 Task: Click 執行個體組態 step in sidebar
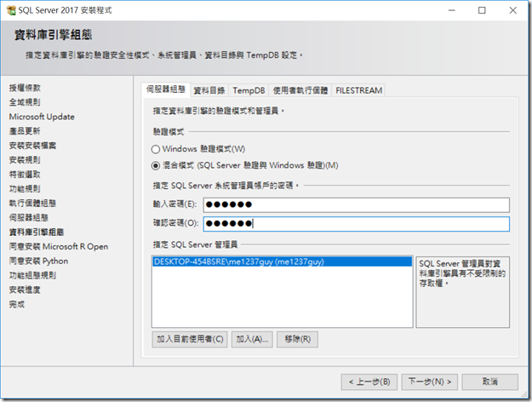32,204
